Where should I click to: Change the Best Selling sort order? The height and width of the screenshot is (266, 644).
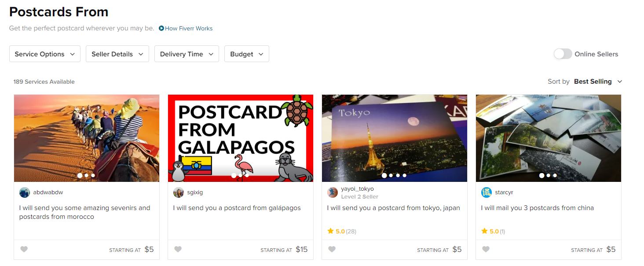tap(598, 81)
